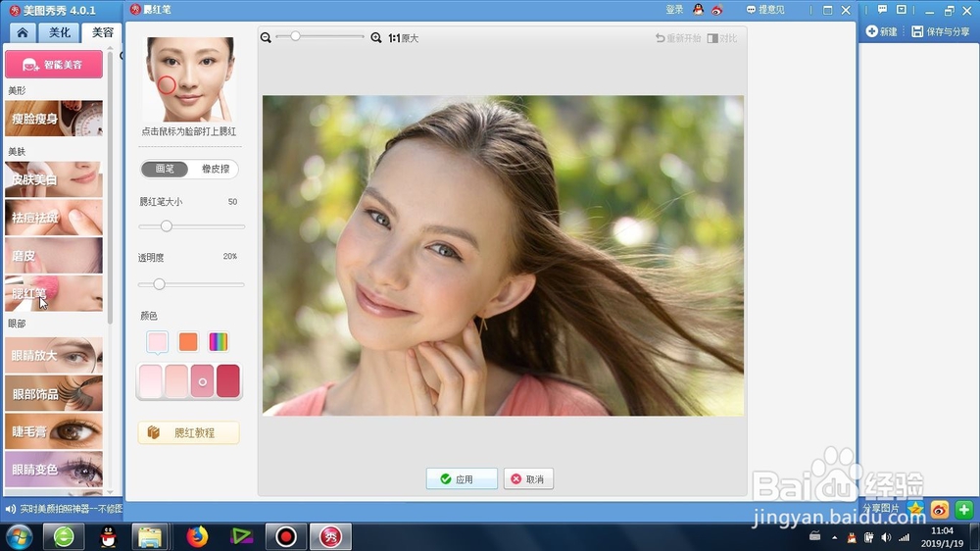The width and height of the screenshot is (980, 551).
Task: Click the 重新开始 restart icon
Action: tap(660, 38)
